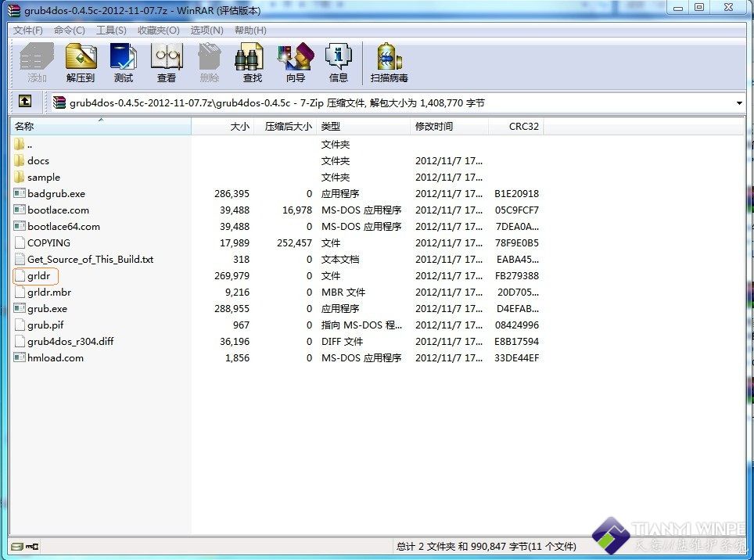The image size is (754, 560).
Task: Click the grldr.mbr file icon
Action: tap(20, 292)
